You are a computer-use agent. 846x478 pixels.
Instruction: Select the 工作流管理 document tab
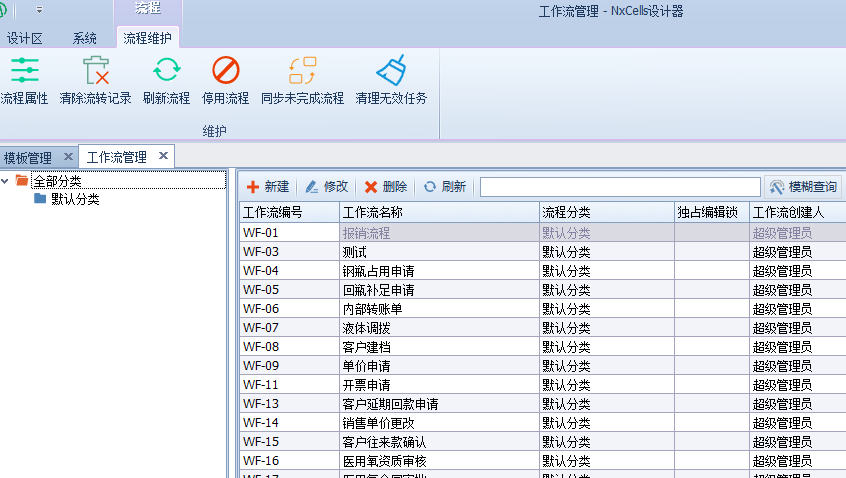(x=117, y=157)
